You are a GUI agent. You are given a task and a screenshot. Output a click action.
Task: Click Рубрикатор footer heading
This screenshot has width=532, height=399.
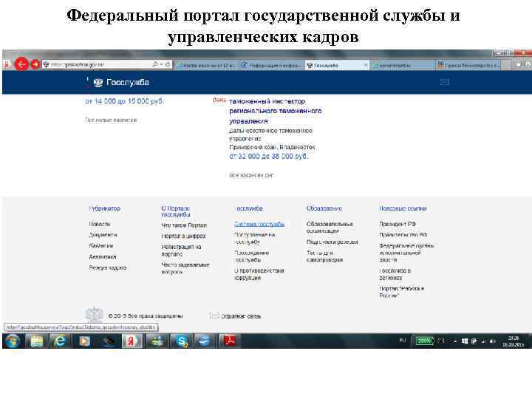104,208
